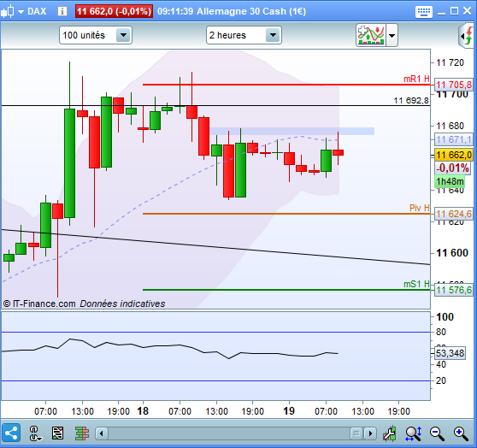Click the horizontal time scrollbar track
This screenshot has width=477, height=448.
pyautogui.click(x=228, y=433)
